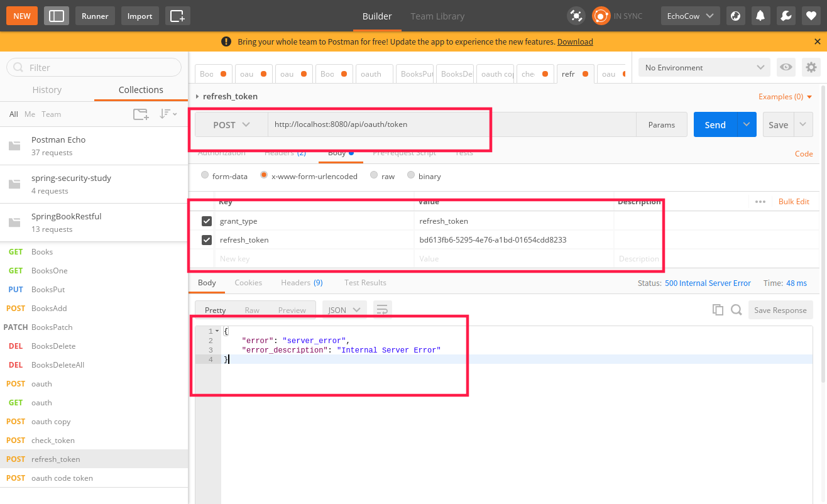Open EchoCow workspace dropdown
Viewport: 827px width, 504px height.
tap(691, 16)
